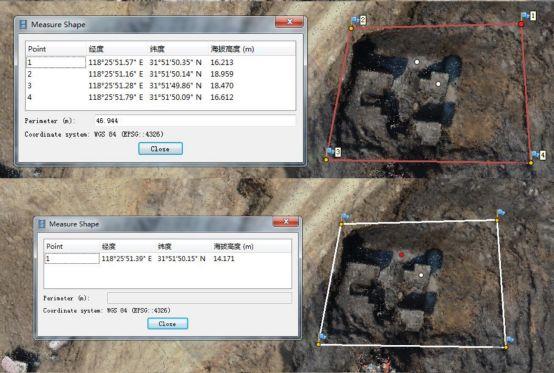Click row 3 longitude 118°25'51.28" E
554x373 pixels.
(116, 86)
